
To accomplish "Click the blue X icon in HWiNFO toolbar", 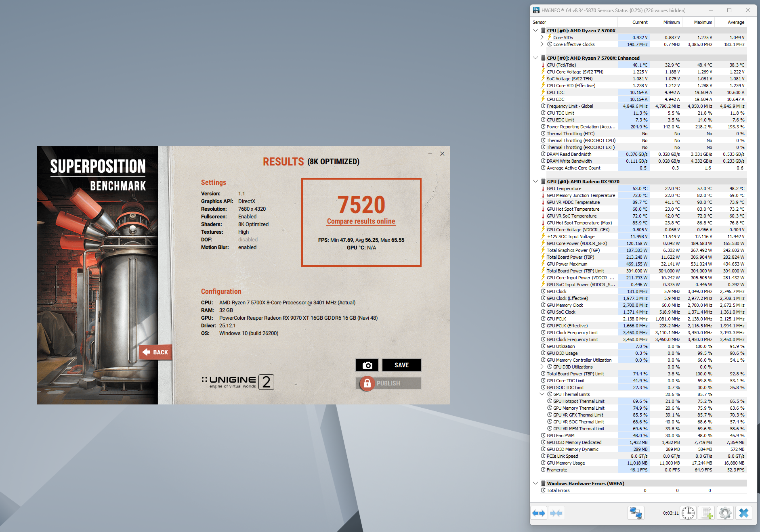I will click(x=744, y=513).
